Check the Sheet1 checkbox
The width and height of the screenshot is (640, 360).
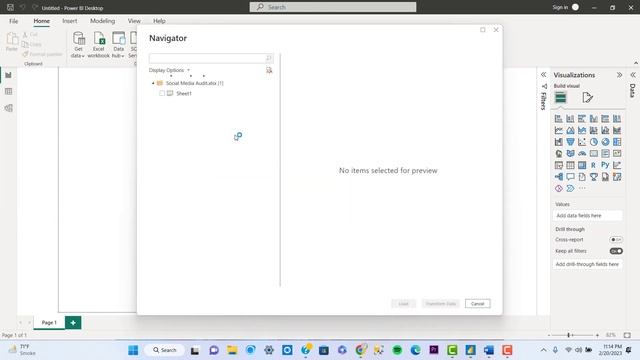pyautogui.click(x=162, y=93)
